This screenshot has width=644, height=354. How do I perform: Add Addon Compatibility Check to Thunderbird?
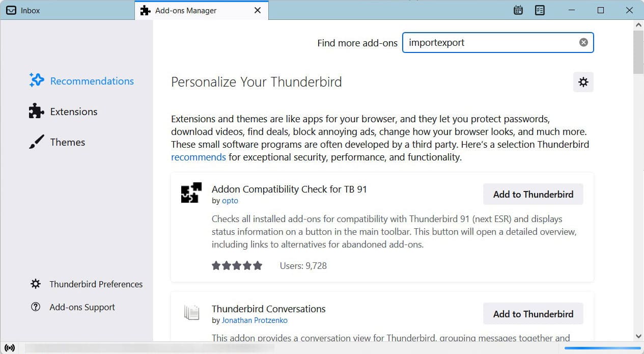coord(533,194)
